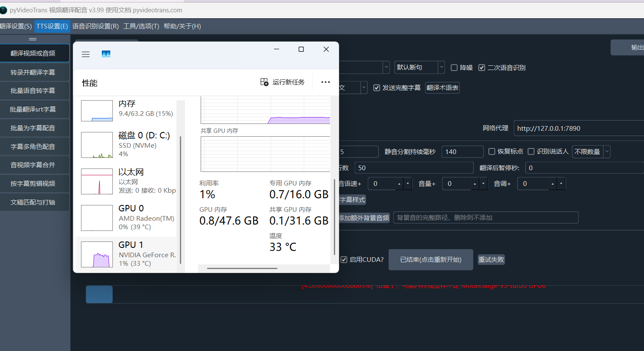
Task: Click the run new task icon
Action: (x=264, y=82)
